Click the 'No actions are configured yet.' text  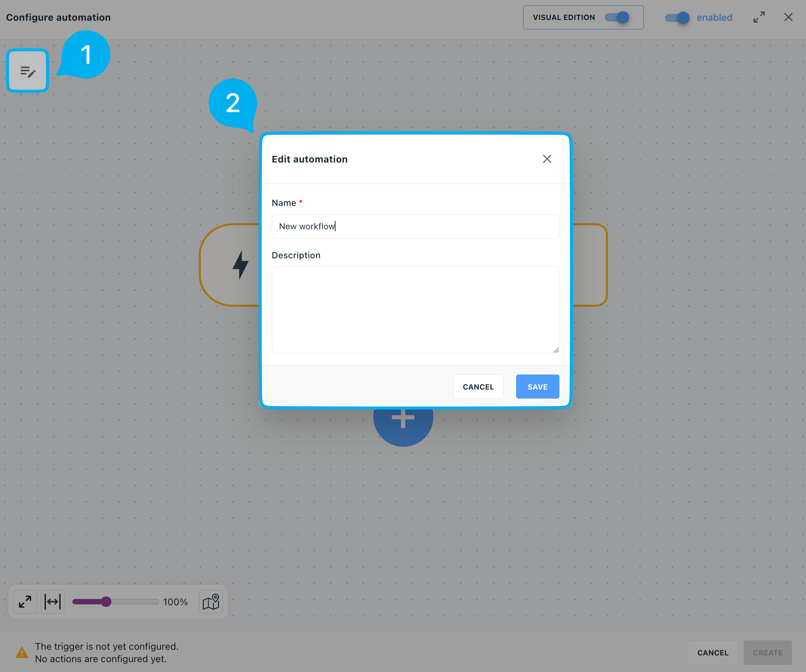tap(101, 659)
